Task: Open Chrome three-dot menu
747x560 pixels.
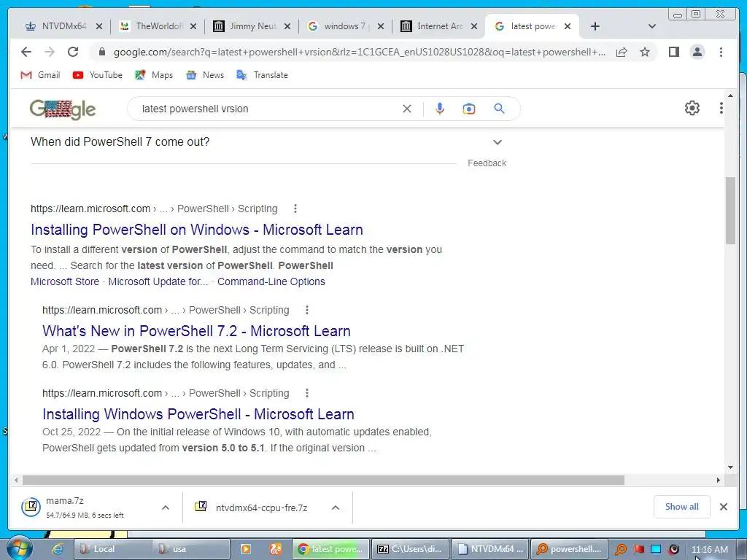Action: tap(721, 52)
